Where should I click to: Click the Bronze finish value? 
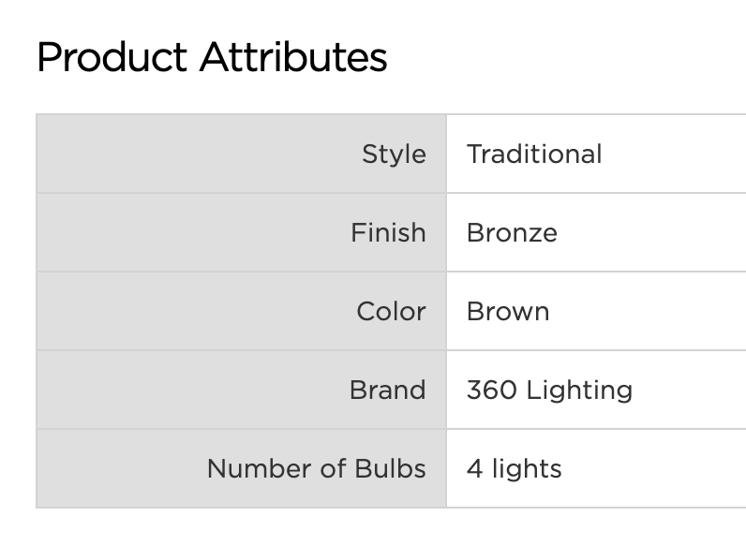(512, 232)
